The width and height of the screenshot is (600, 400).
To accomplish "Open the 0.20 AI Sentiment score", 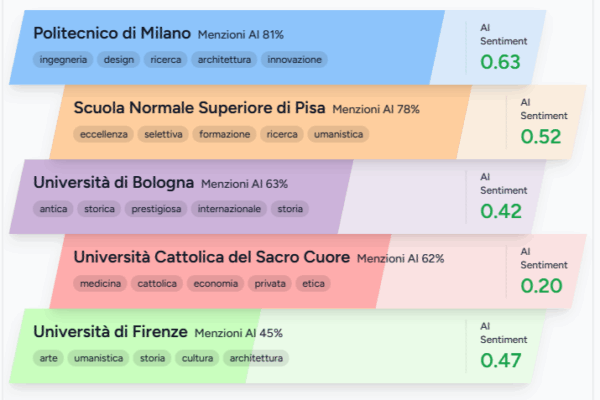I will (541, 286).
